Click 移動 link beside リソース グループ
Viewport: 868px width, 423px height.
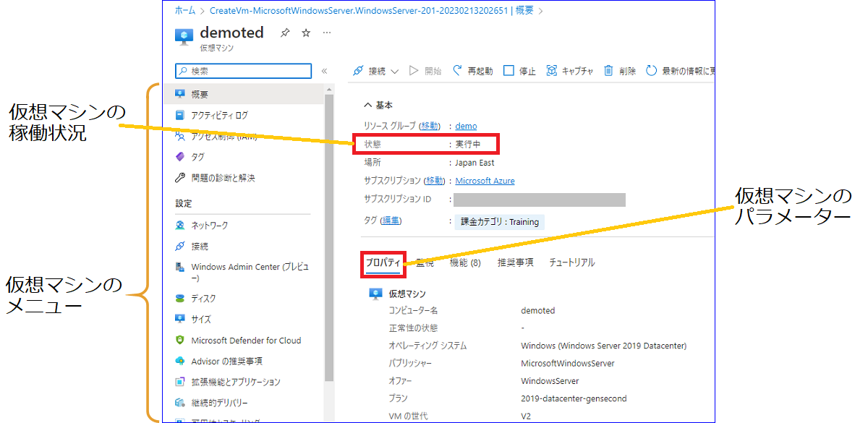click(430, 126)
